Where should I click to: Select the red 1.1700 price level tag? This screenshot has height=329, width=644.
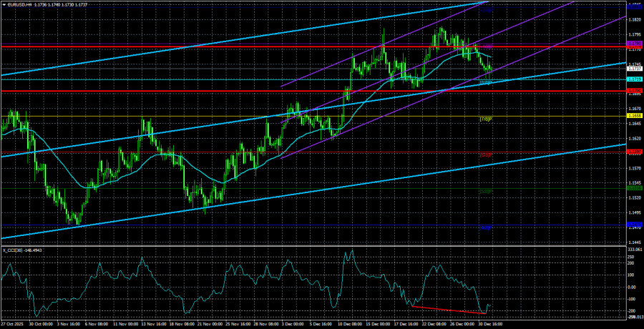[x=634, y=91]
